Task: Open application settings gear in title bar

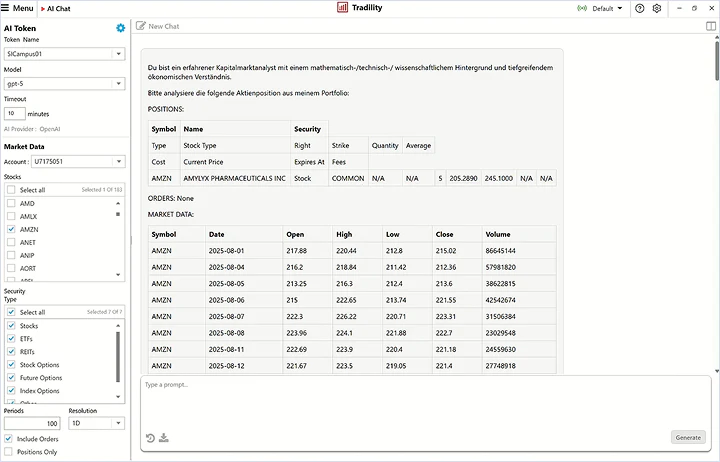Action: click(x=657, y=8)
